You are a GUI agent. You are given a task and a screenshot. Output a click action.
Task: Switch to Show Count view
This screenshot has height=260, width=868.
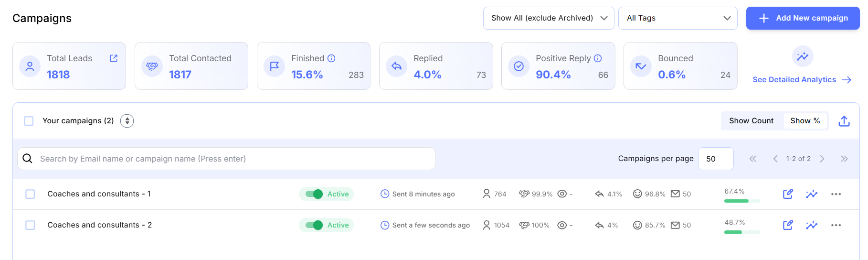(x=752, y=121)
